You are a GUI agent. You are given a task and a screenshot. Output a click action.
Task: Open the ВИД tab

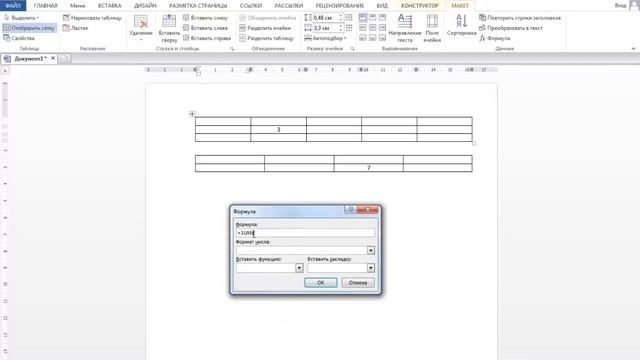click(x=382, y=6)
